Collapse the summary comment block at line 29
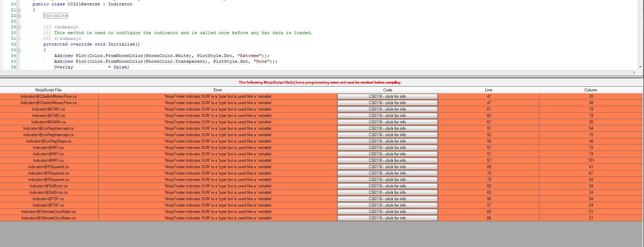 [19, 27]
